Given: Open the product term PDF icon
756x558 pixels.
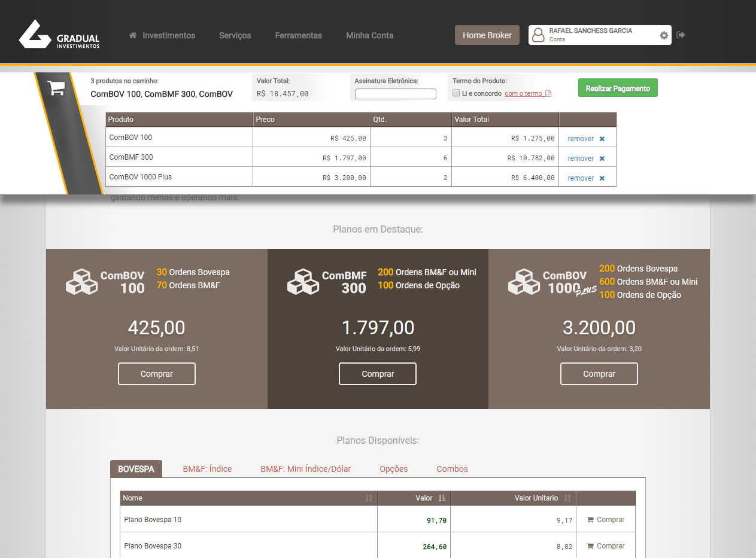Looking at the screenshot, I should (x=548, y=93).
